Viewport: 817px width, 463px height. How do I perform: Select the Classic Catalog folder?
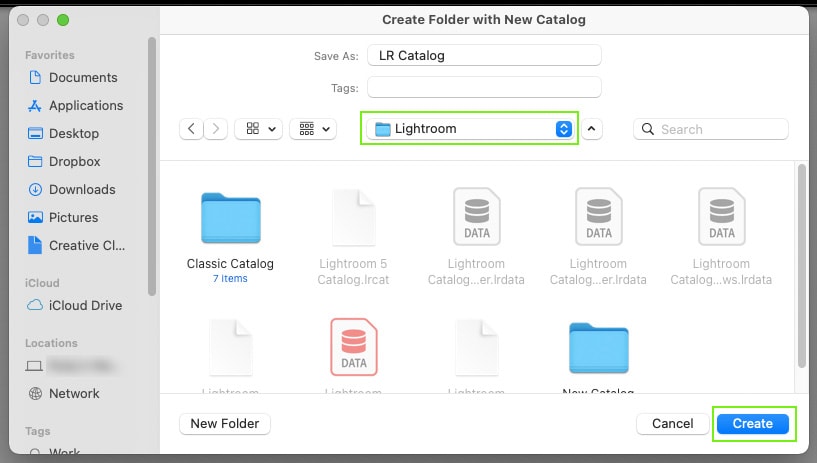[x=230, y=218]
